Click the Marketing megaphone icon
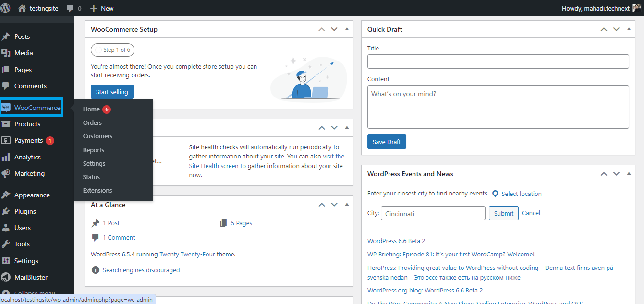Viewport: 644px width, 304px height. (6, 173)
